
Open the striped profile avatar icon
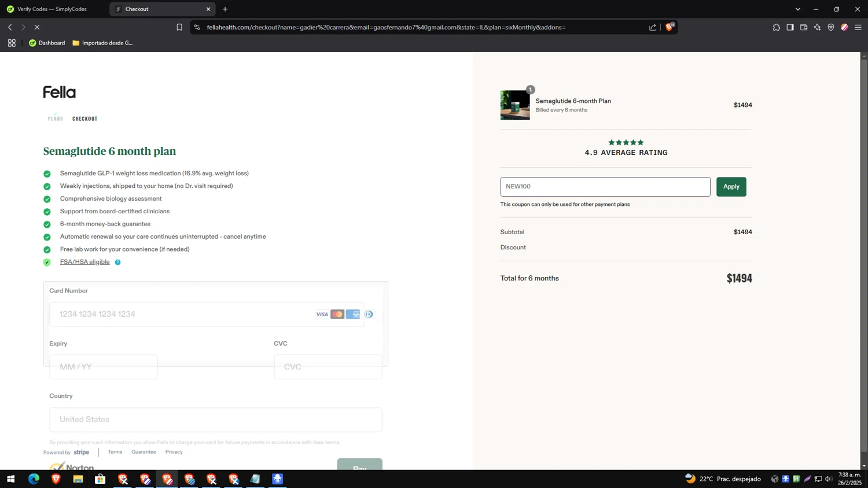844,27
